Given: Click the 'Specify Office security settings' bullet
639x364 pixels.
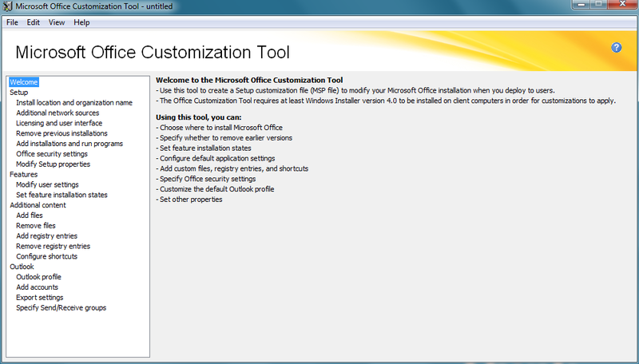Looking at the screenshot, I should click(206, 179).
